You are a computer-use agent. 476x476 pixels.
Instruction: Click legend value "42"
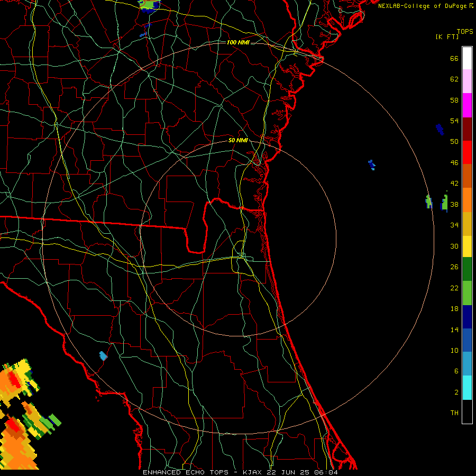pos(454,184)
